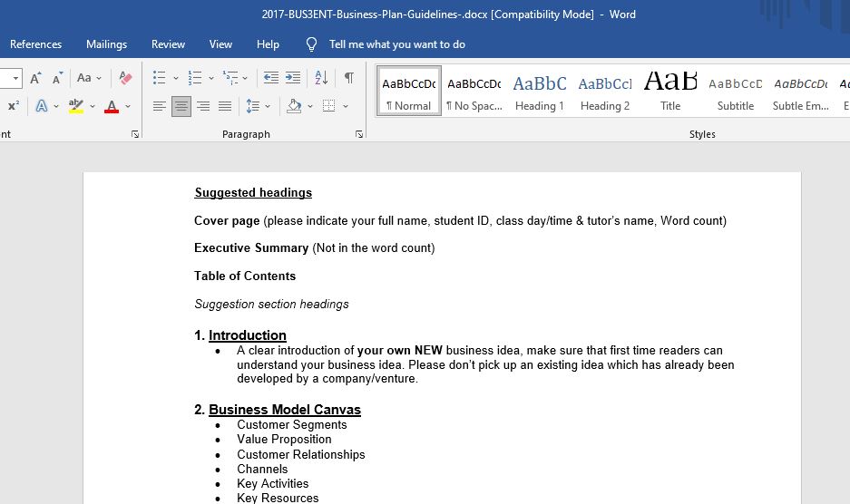Open Change Case dropdown arrow
This screenshot has width=850, height=504.
coord(99,78)
